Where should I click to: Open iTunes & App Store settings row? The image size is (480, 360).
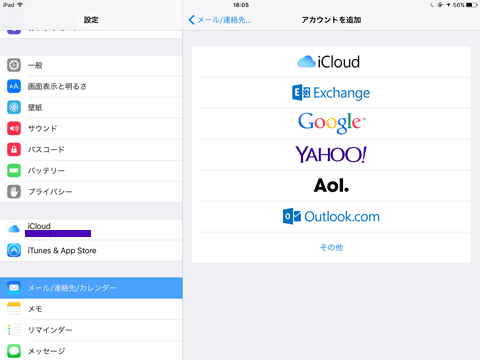91,250
